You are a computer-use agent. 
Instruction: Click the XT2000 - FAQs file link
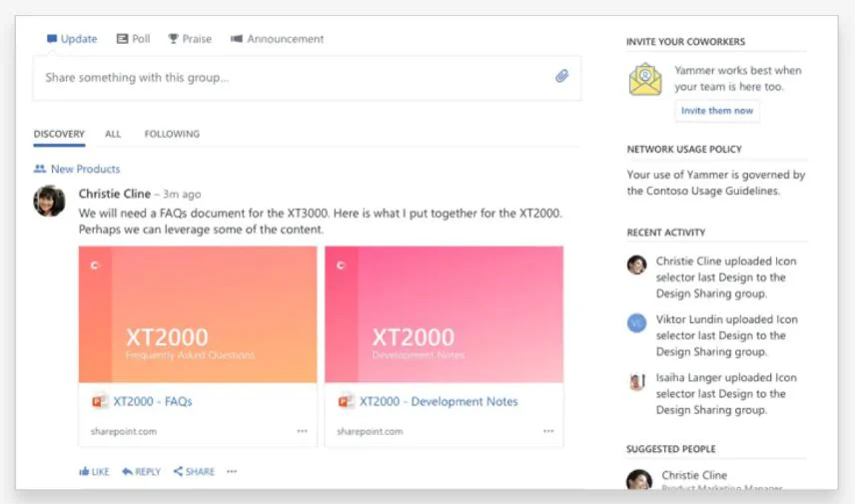153,401
